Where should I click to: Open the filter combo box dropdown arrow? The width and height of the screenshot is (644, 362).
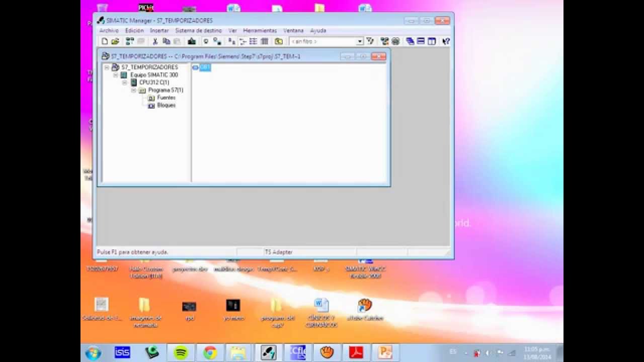pyautogui.click(x=360, y=41)
